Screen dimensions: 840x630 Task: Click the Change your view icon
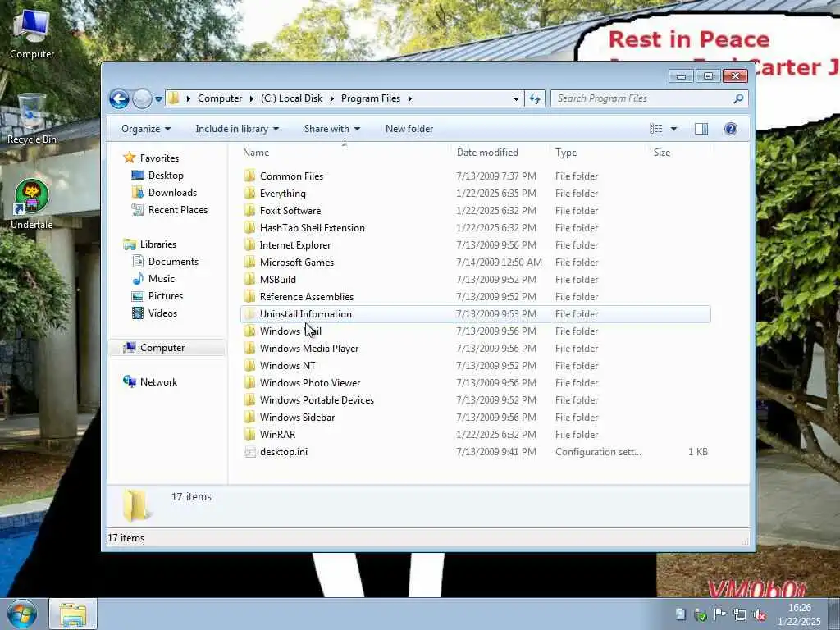(655, 129)
